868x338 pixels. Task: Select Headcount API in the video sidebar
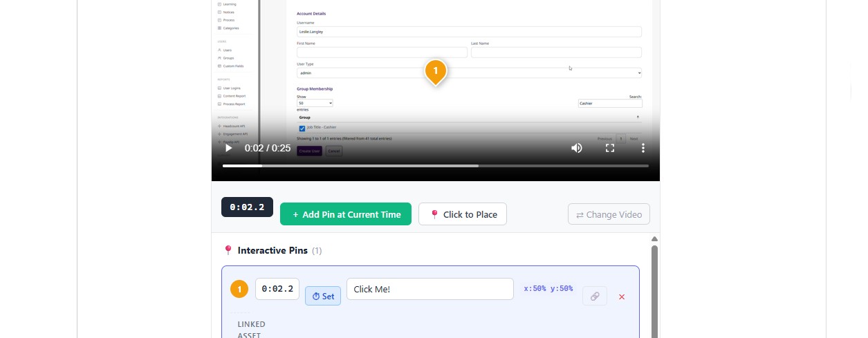[x=232, y=126]
